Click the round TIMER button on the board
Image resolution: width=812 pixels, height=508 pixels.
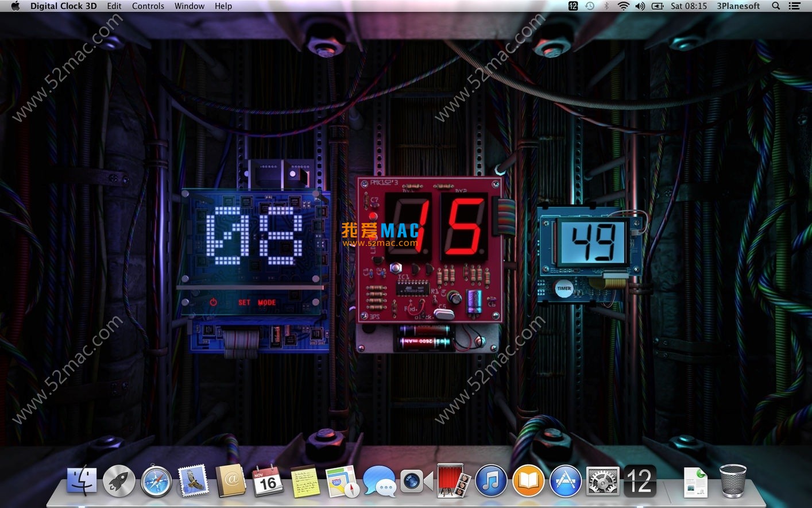(x=564, y=288)
